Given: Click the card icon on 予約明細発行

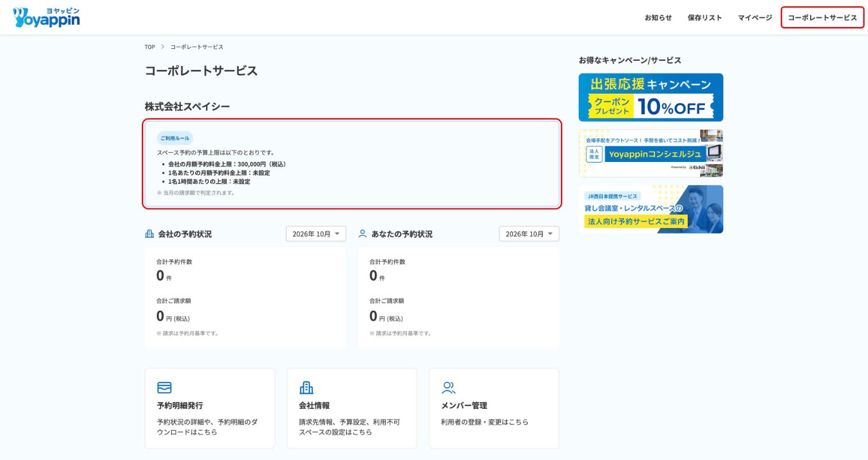Looking at the screenshot, I should click(x=164, y=388).
